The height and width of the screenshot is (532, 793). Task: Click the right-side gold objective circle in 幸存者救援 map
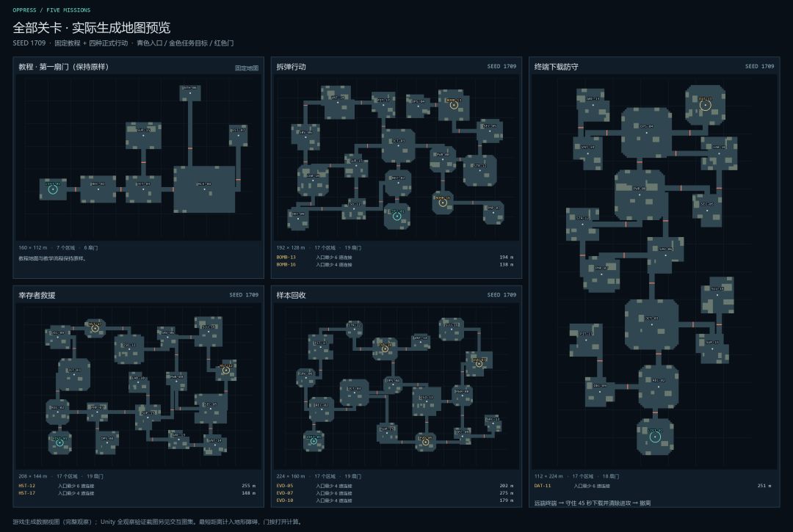pos(226,371)
